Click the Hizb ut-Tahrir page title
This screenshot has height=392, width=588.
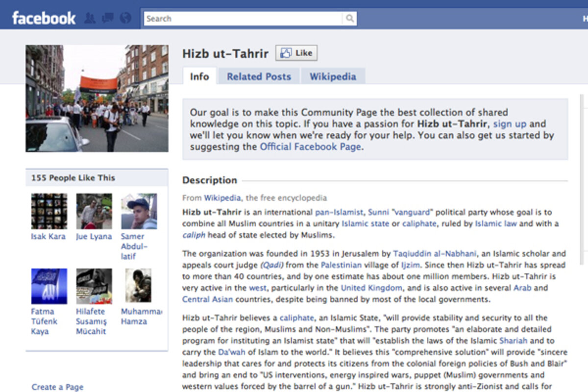(225, 53)
